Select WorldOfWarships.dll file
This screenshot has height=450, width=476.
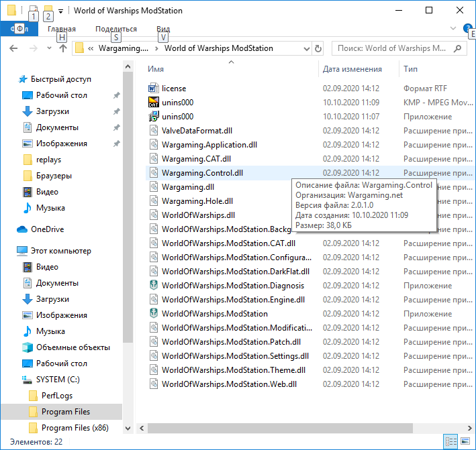pos(198,215)
